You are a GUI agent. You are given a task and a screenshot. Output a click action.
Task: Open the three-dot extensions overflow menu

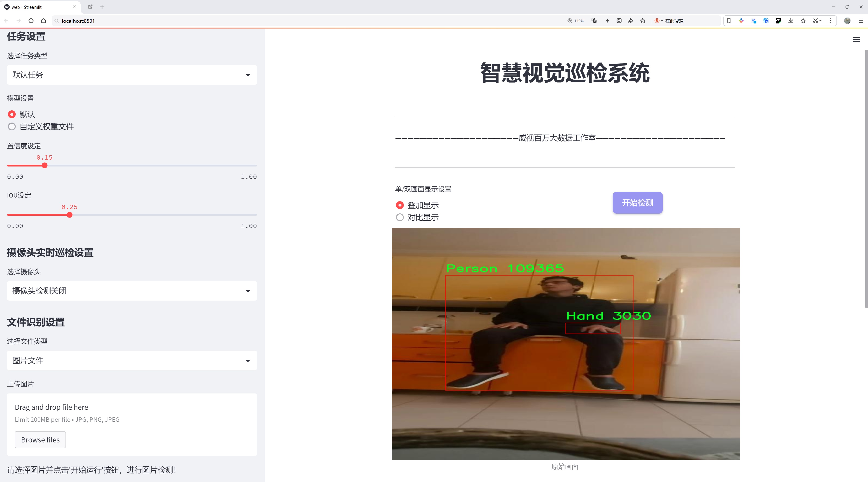tap(831, 20)
